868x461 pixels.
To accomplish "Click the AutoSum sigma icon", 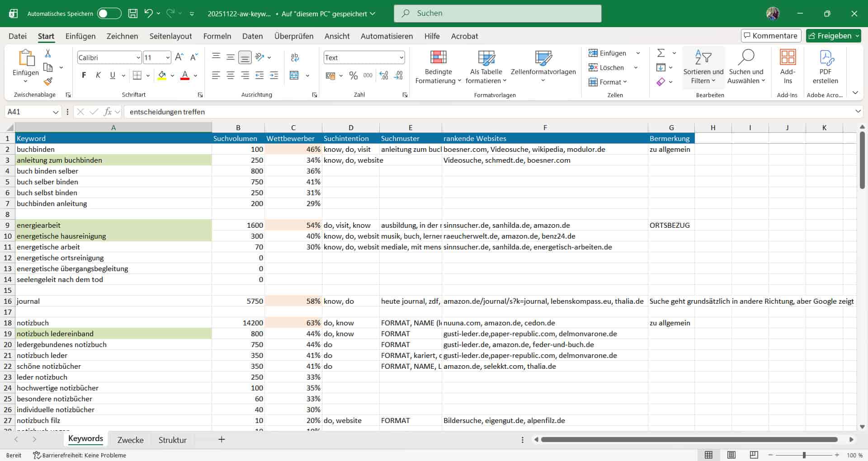I will pyautogui.click(x=661, y=53).
